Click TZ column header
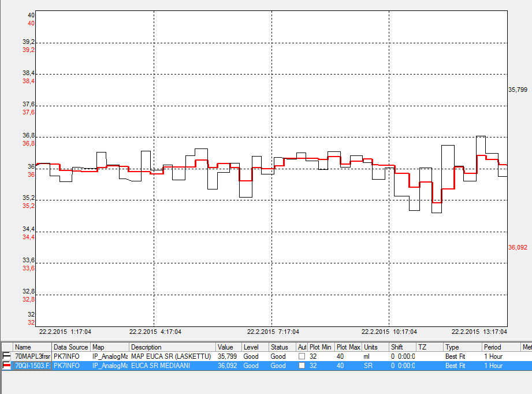This screenshot has height=394, width=532. click(x=430, y=347)
